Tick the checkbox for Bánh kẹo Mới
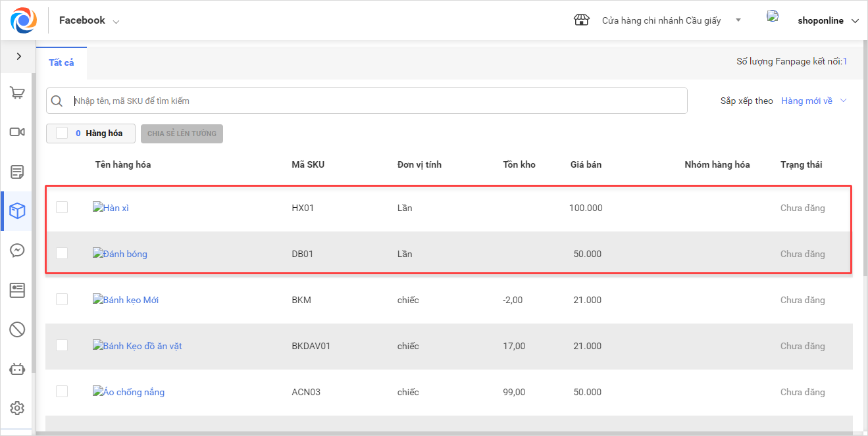 tap(62, 299)
